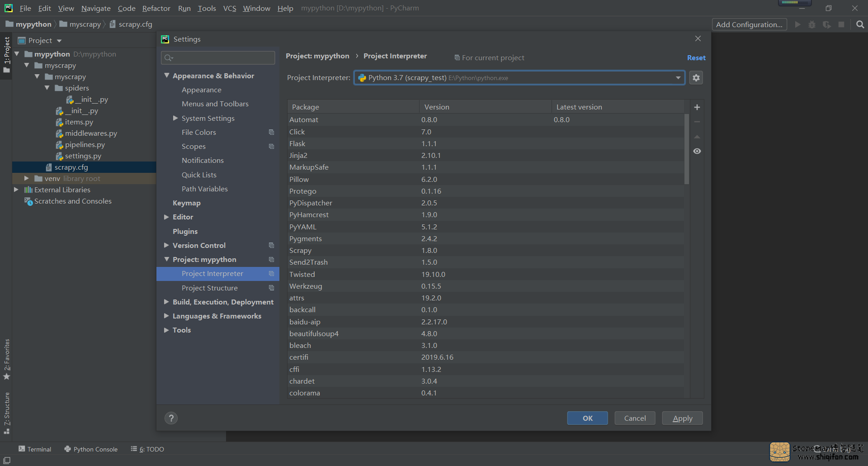Viewport: 868px width, 466px height.
Task: Open settings help question mark
Action: (x=171, y=418)
